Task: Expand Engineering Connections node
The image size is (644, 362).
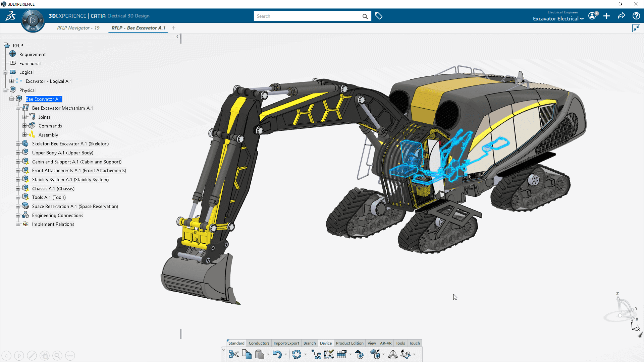Action: tap(18, 215)
